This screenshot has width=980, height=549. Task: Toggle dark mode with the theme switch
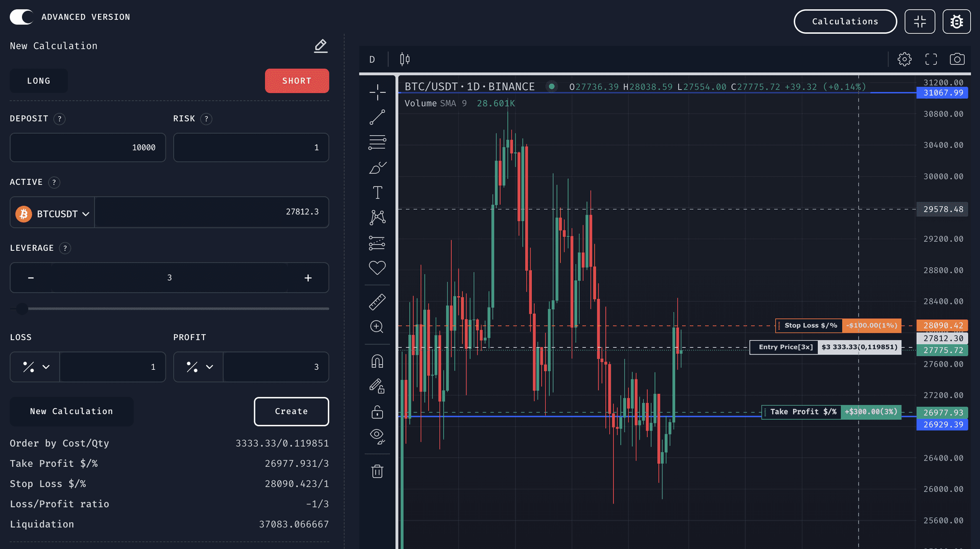[x=21, y=16]
